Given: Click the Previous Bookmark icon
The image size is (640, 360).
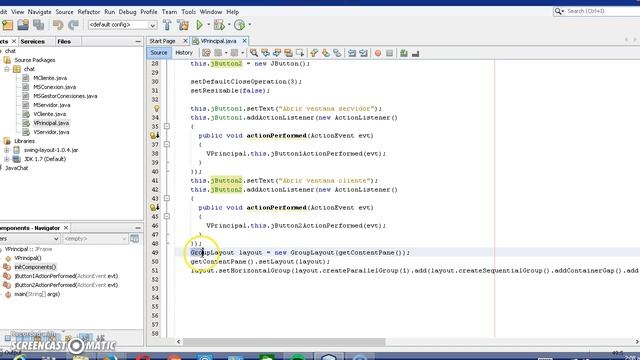Looking at the screenshot, I should 314,53.
